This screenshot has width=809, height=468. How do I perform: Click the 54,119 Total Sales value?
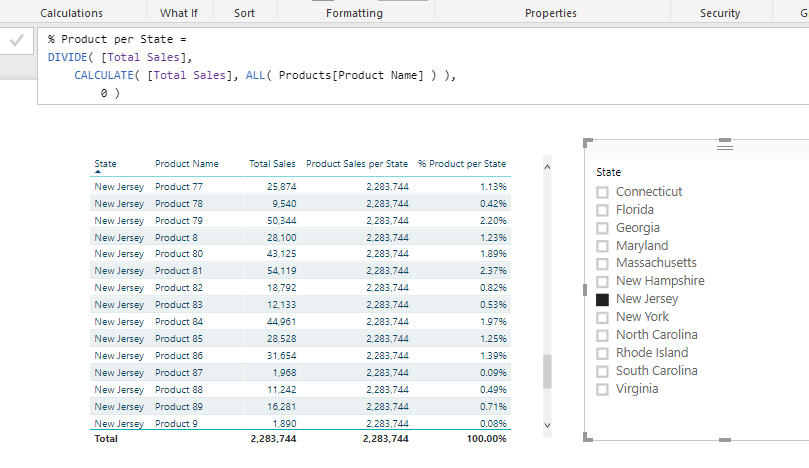[x=282, y=270]
